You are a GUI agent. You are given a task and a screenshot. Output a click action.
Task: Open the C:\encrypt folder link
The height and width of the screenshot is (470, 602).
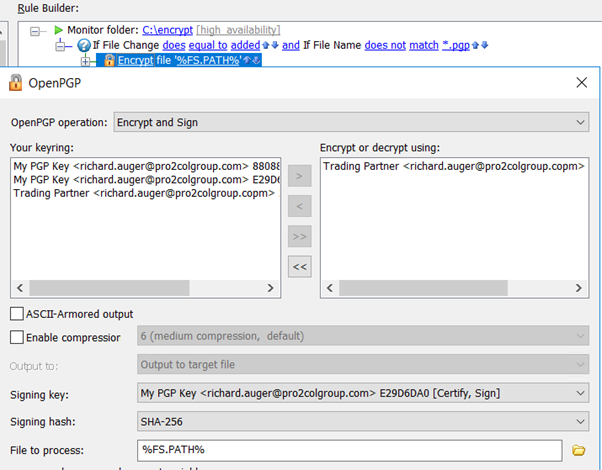[x=169, y=31]
